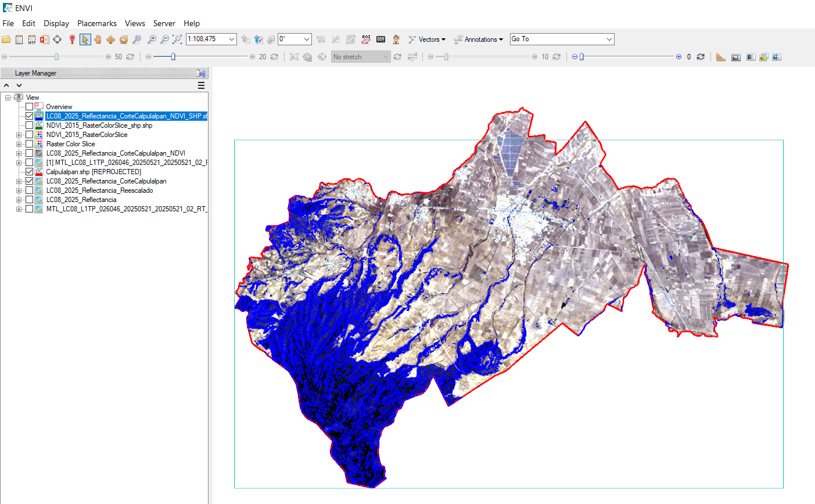Open the Go To dropdown

point(609,39)
